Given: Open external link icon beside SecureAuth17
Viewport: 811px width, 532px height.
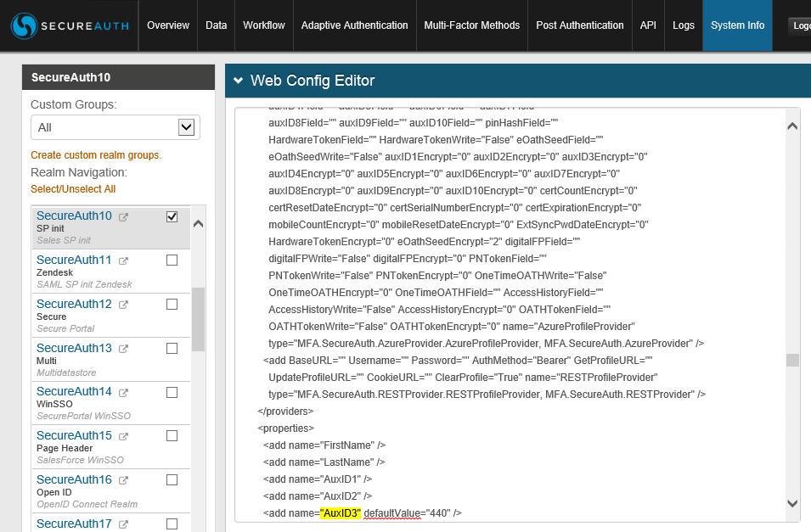Looking at the screenshot, I should coord(124,524).
